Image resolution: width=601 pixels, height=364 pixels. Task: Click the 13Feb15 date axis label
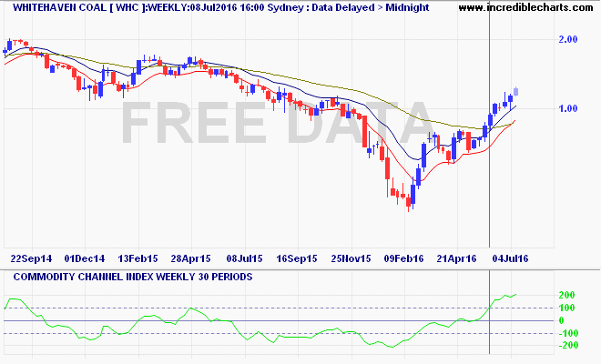tap(138, 258)
